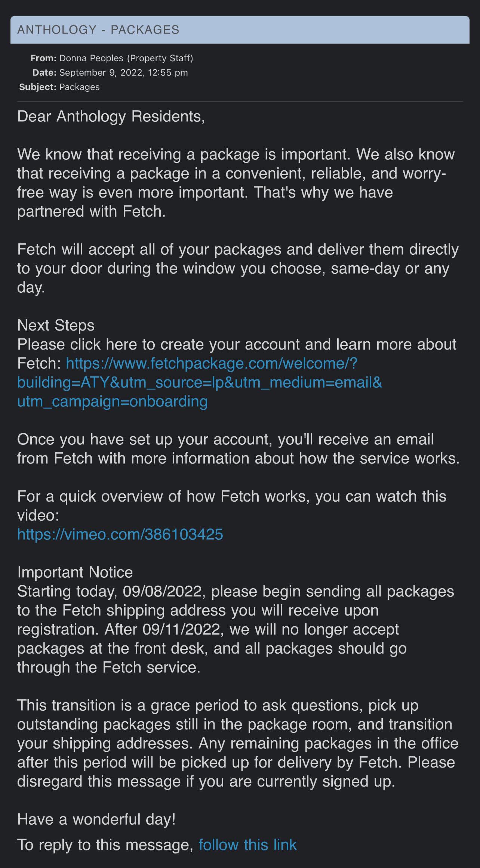Click the "Next Steps" heading

[56, 325]
